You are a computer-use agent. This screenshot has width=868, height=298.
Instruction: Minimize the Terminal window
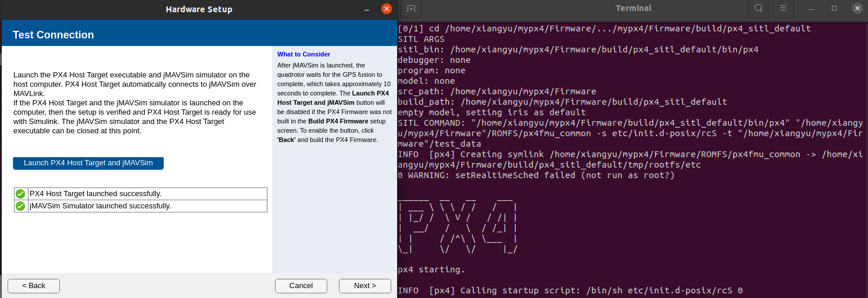coord(811,9)
